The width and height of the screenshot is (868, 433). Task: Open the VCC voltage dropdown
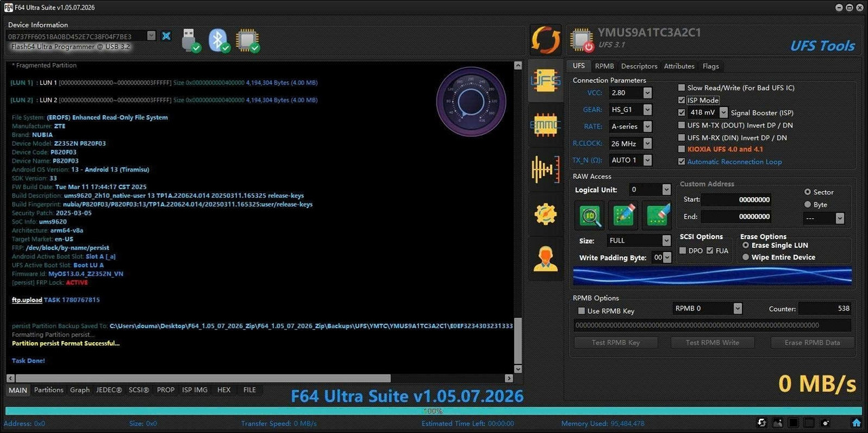(x=648, y=93)
